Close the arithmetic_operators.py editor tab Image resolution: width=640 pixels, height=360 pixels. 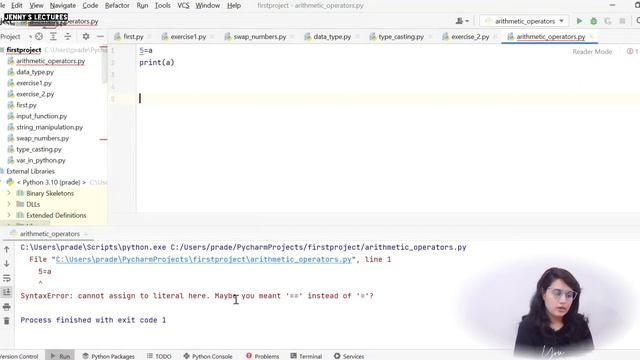(x=591, y=37)
